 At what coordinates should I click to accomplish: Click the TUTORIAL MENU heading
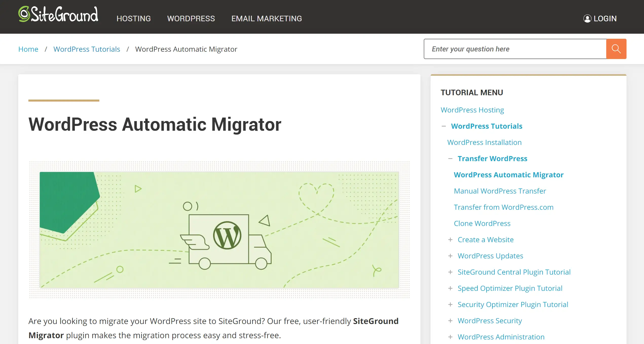pyautogui.click(x=472, y=92)
